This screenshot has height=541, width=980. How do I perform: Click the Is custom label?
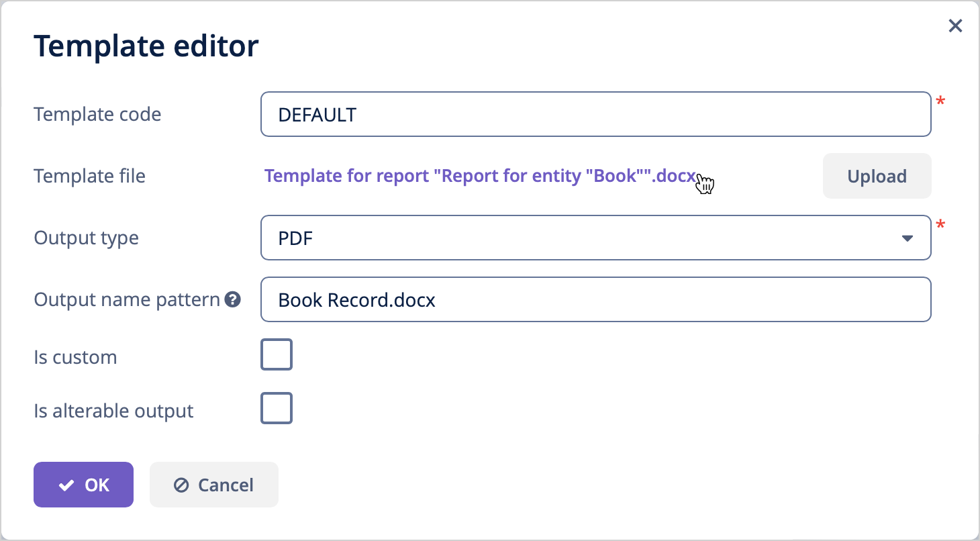point(75,357)
